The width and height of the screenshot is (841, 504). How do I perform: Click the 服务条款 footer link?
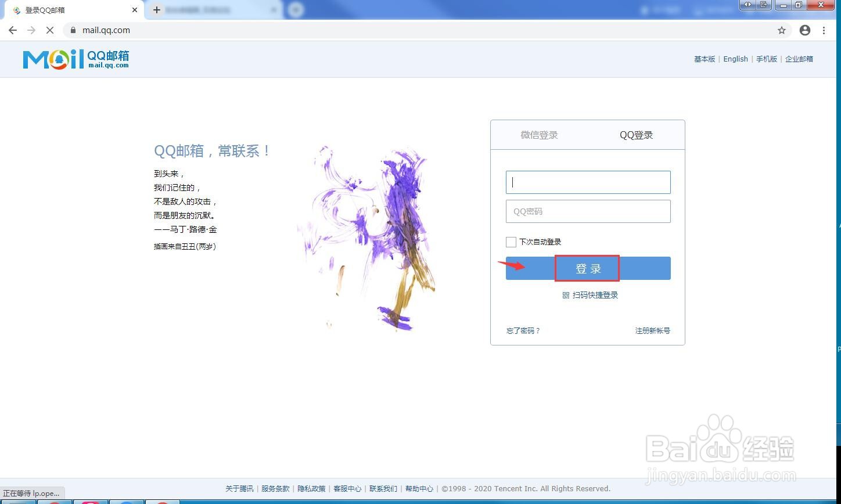pyautogui.click(x=275, y=488)
